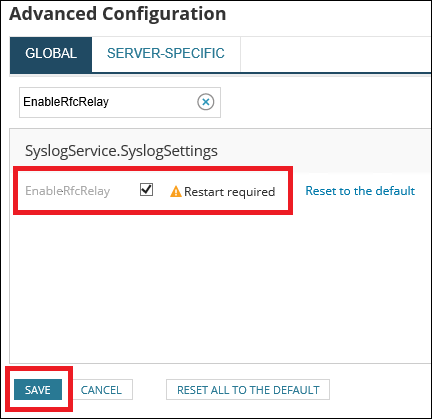Save the advanced configuration changes

[x=38, y=389]
